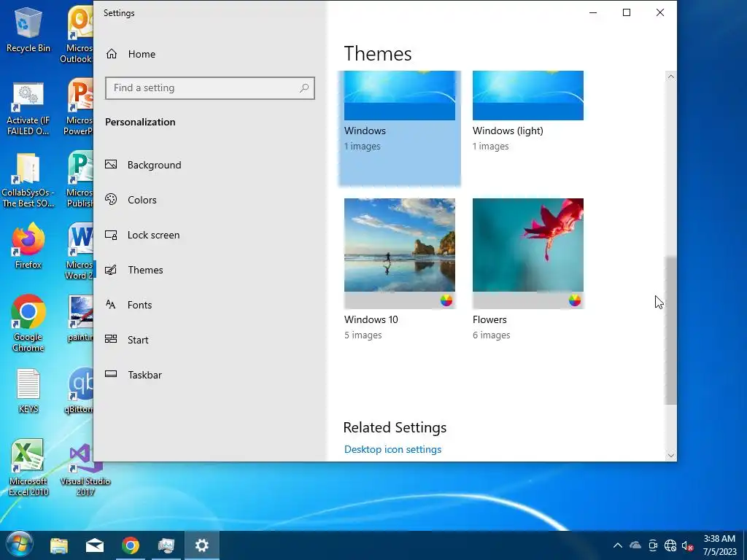
Task: Open Desktop icon settings link
Action: click(392, 449)
